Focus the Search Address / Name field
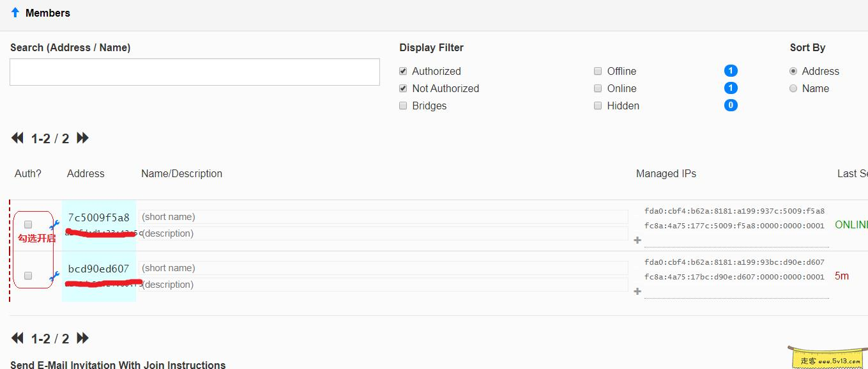868x369 pixels. coord(195,72)
